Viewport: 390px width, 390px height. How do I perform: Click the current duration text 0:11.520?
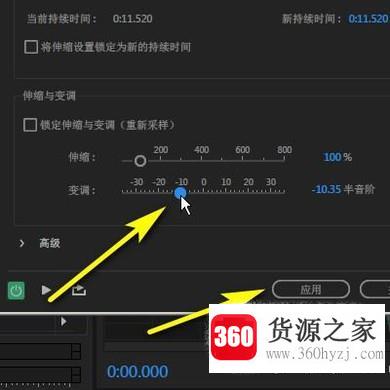point(132,19)
